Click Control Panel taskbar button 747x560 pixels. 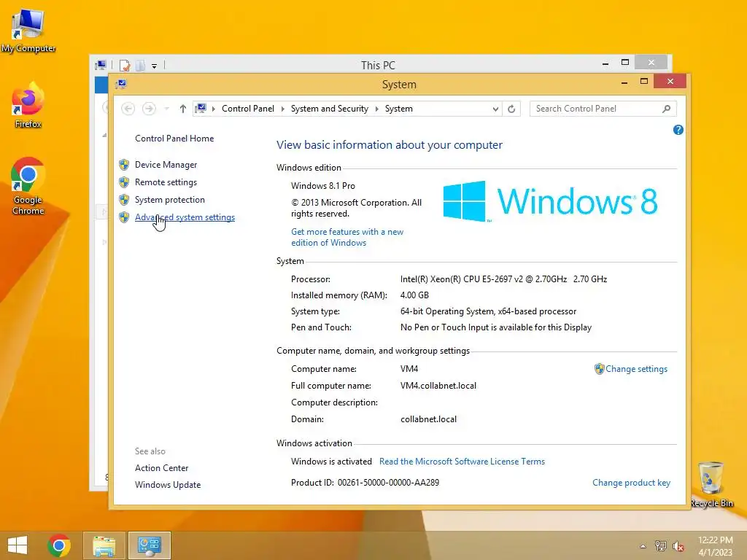[150, 545]
